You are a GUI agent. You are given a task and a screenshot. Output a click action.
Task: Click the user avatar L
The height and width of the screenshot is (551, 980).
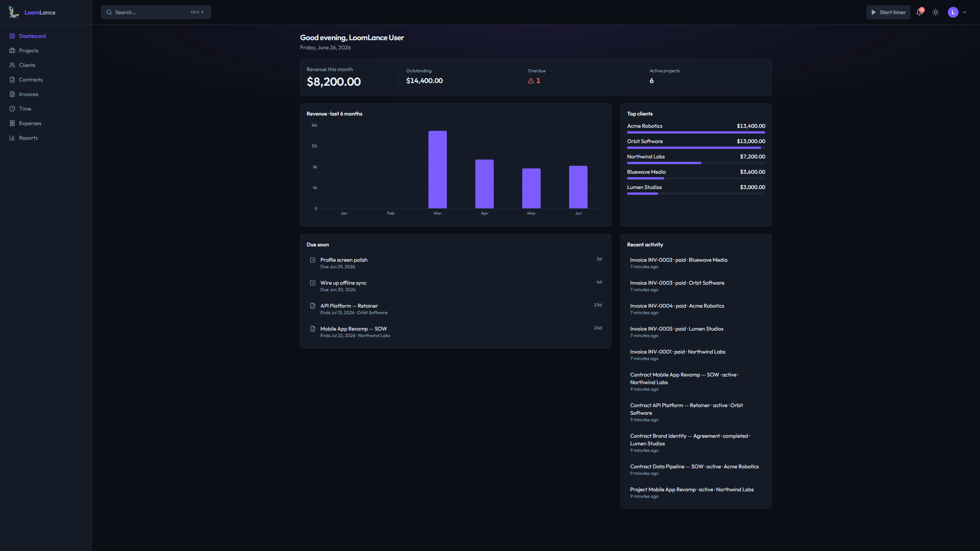click(x=953, y=12)
